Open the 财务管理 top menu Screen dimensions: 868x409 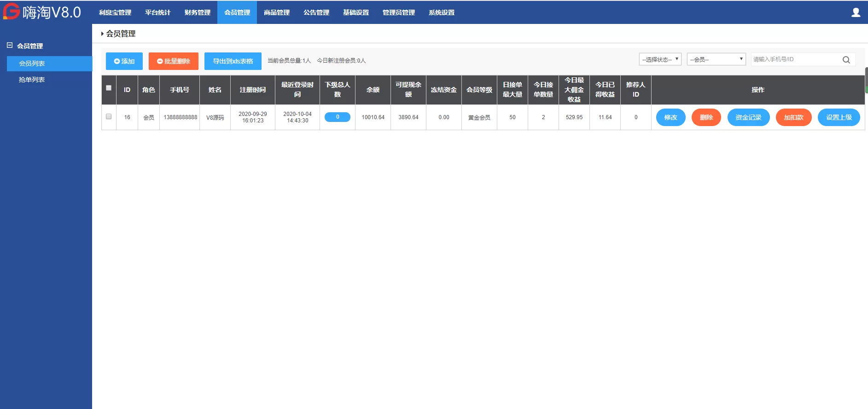(197, 12)
